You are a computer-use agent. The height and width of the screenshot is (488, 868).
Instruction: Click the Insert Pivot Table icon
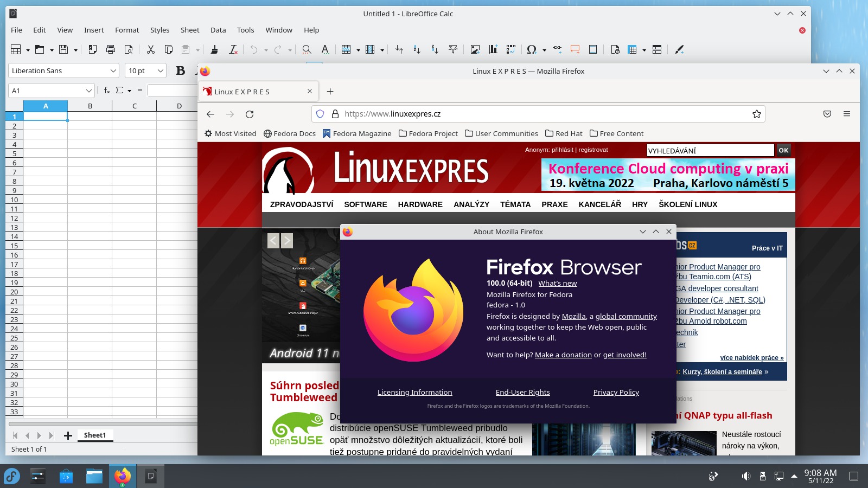click(x=511, y=49)
